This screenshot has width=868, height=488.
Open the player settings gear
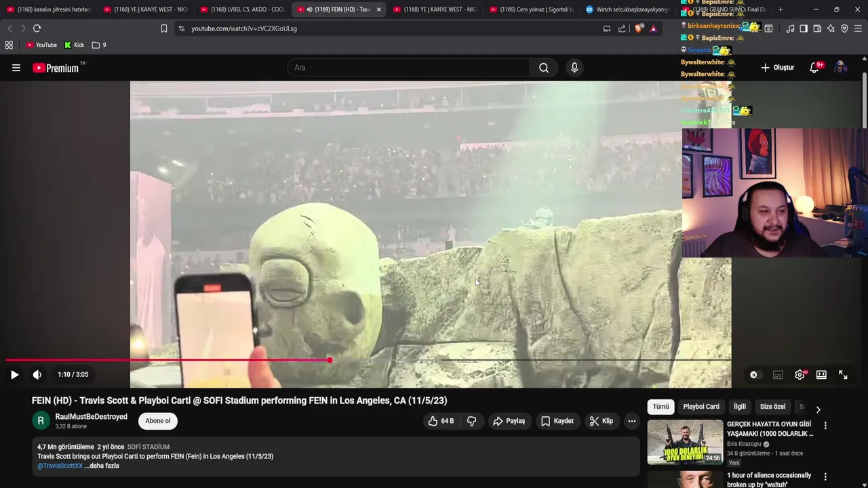coord(800,375)
